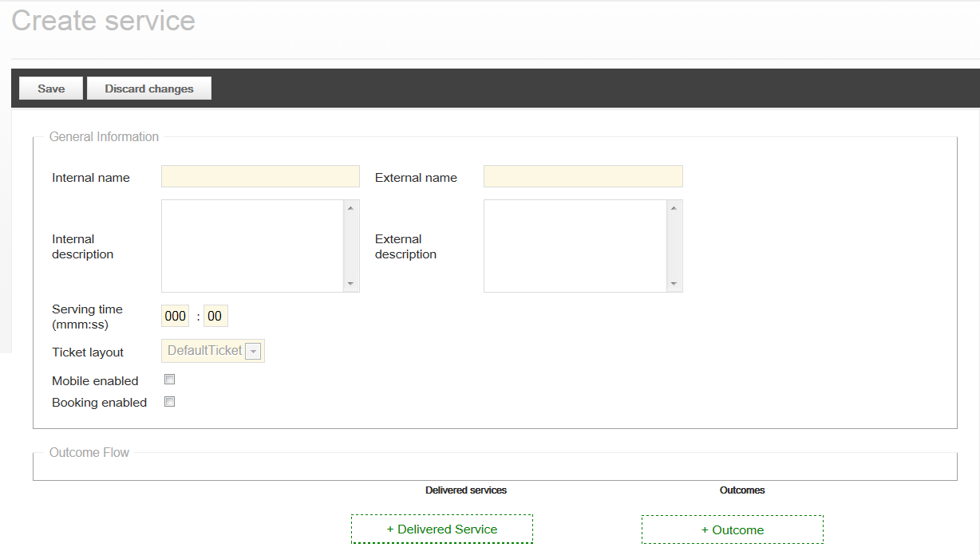Tick the Booking enabled checkbox
Screen dimensions: 980x555
(169, 402)
